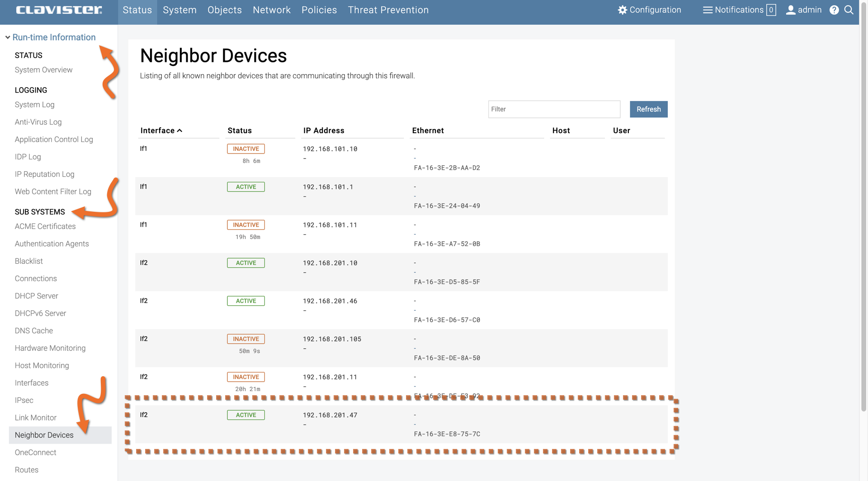
Task: Expand the Threat Prevention menu
Action: tap(388, 9)
